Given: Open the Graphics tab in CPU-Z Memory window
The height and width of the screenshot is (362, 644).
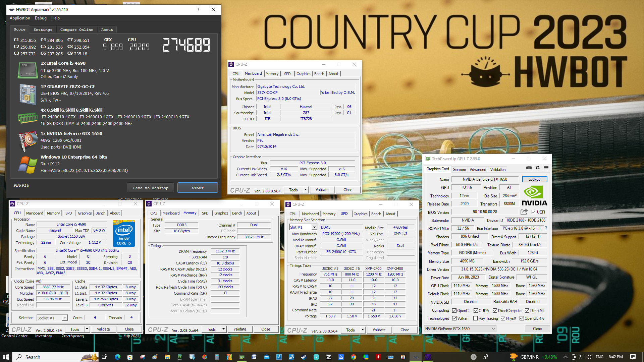Looking at the screenshot, I should coord(221,213).
